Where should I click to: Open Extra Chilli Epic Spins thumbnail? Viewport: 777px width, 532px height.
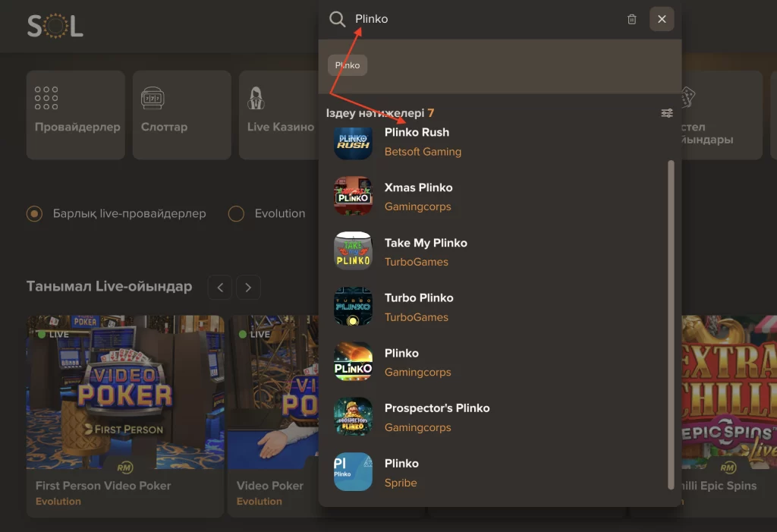pyautogui.click(x=729, y=392)
